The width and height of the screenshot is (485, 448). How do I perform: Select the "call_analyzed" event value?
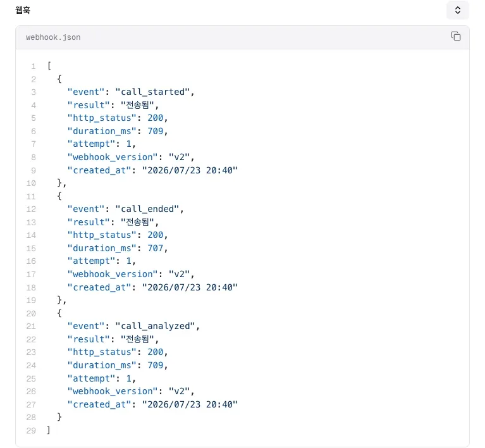coord(155,326)
